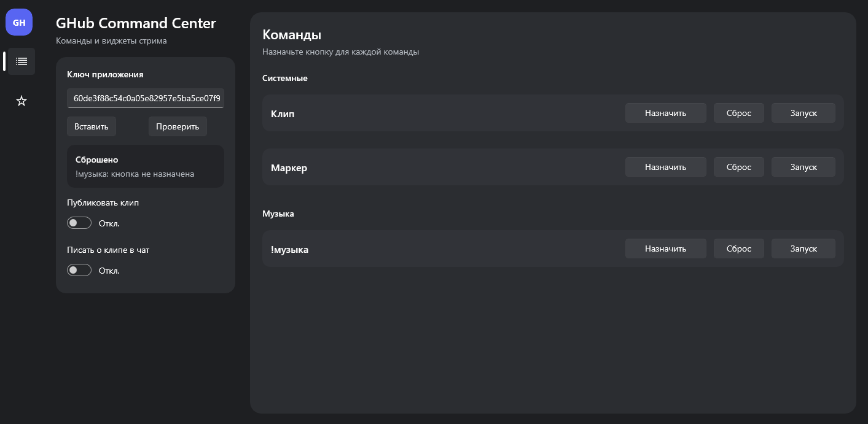Click the Писать о клипе в чат label
The image size is (868, 424).
[108, 250]
